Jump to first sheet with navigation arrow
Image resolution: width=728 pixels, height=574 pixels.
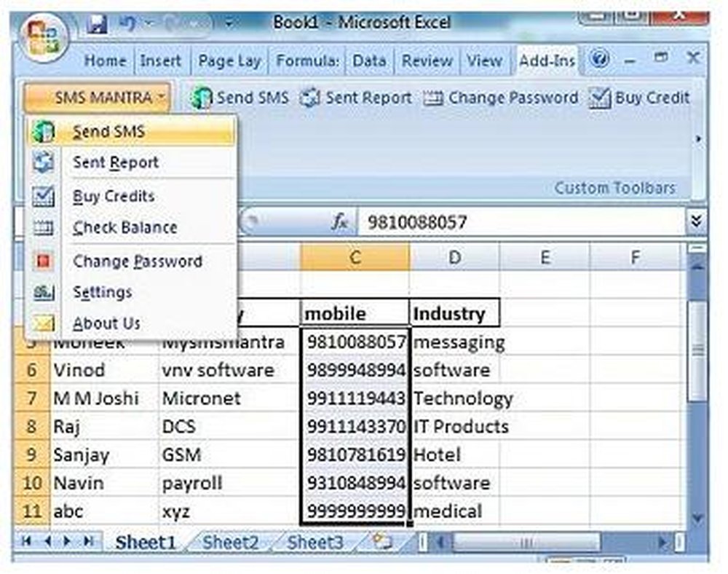(x=26, y=541)
